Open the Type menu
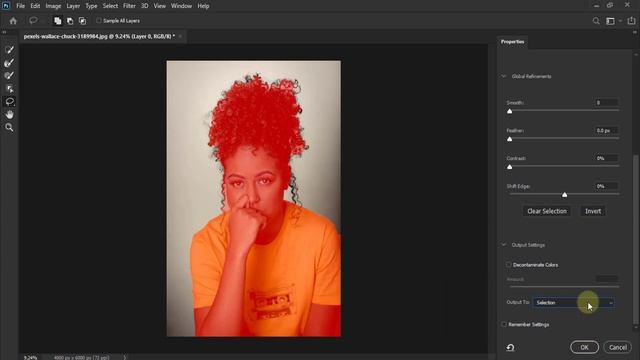Image resolution: width=640 pixels, height=360 pixels. click(91, 6)
